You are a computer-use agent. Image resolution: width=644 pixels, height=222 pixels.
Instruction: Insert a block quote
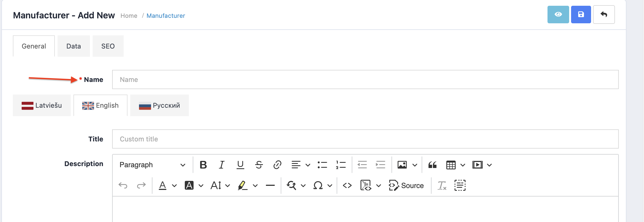pos(432,165)
